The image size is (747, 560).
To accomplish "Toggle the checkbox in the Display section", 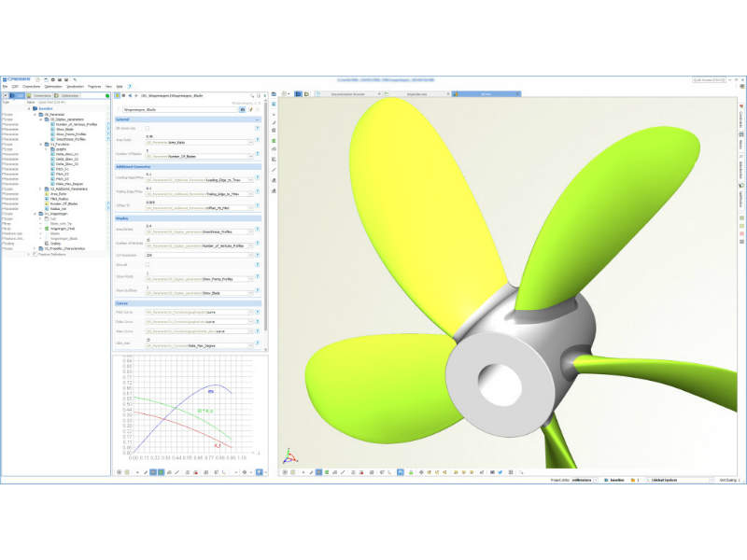I will coord(148,265).
